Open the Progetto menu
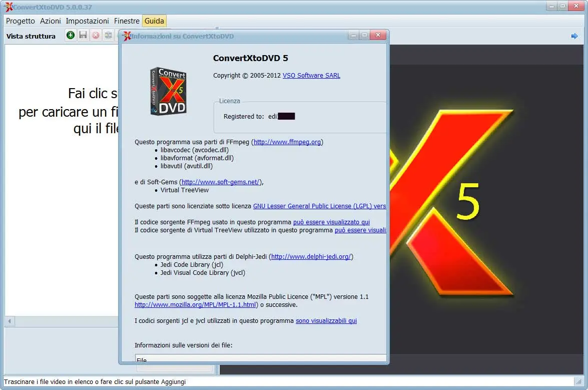This screenshot has height=390, width=588. coord(20,22)
